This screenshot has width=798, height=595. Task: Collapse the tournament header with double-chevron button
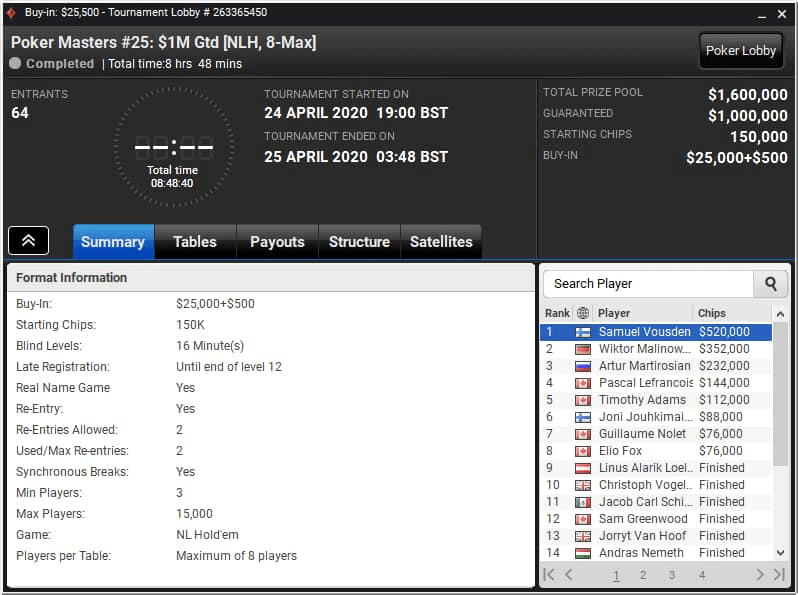(28, 241)
